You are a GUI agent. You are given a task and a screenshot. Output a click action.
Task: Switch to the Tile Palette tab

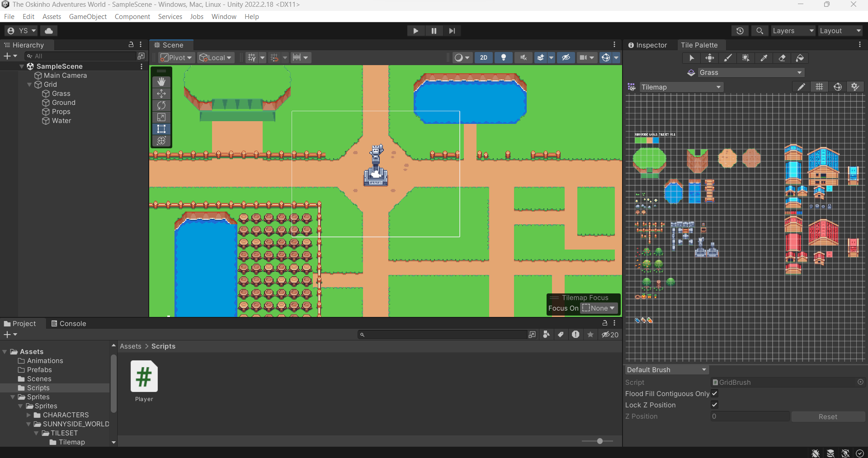pyautogui.click(x=700, y=45)
